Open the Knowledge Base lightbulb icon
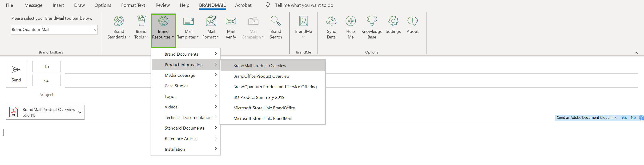This screenshot has height=165, width=644. click(372, 21)
